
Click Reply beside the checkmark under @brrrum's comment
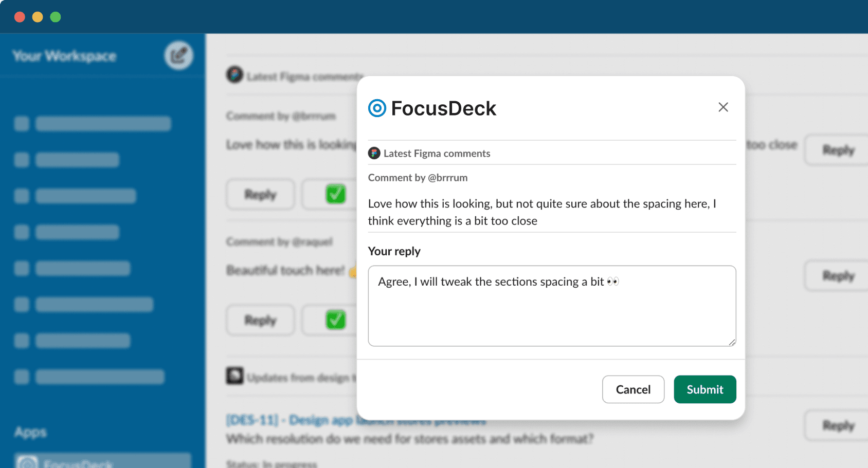[x=260, y=194]
